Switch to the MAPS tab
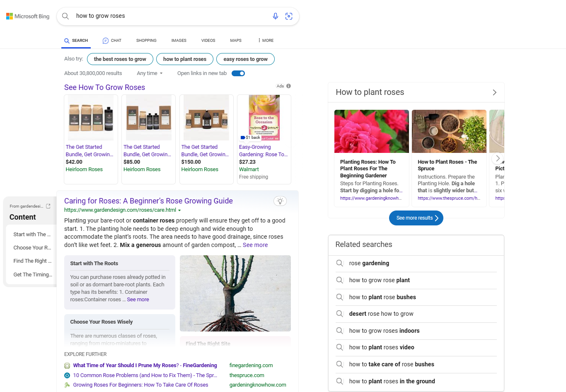 [236, 41]
